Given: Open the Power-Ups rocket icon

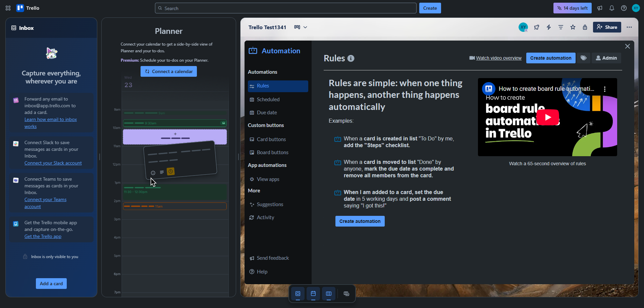Looking at the screenshot, I should [x=537, y=27].
